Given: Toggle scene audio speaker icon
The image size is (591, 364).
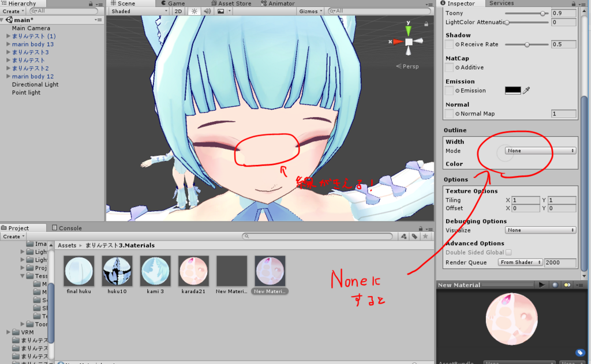Looking at the screenshot, I should tap(207, 12).
